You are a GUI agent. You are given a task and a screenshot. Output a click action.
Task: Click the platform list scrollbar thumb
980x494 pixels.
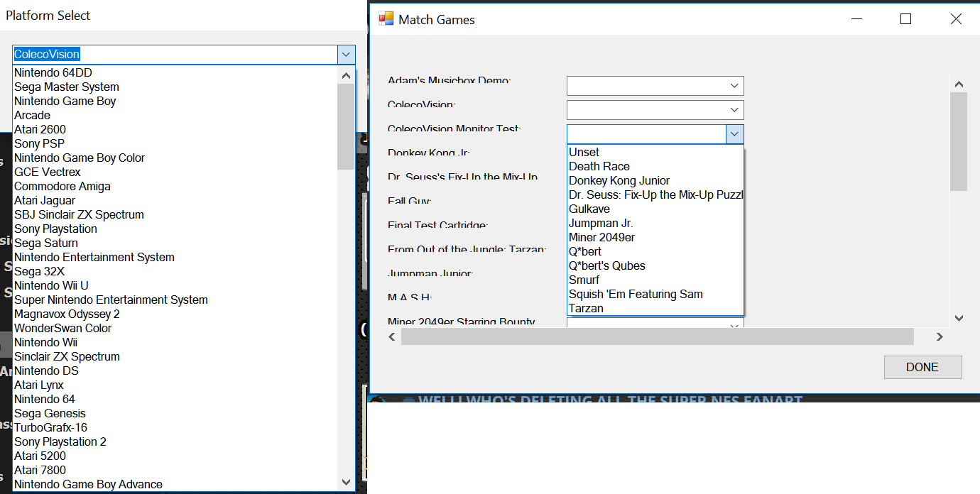(346, 126)
